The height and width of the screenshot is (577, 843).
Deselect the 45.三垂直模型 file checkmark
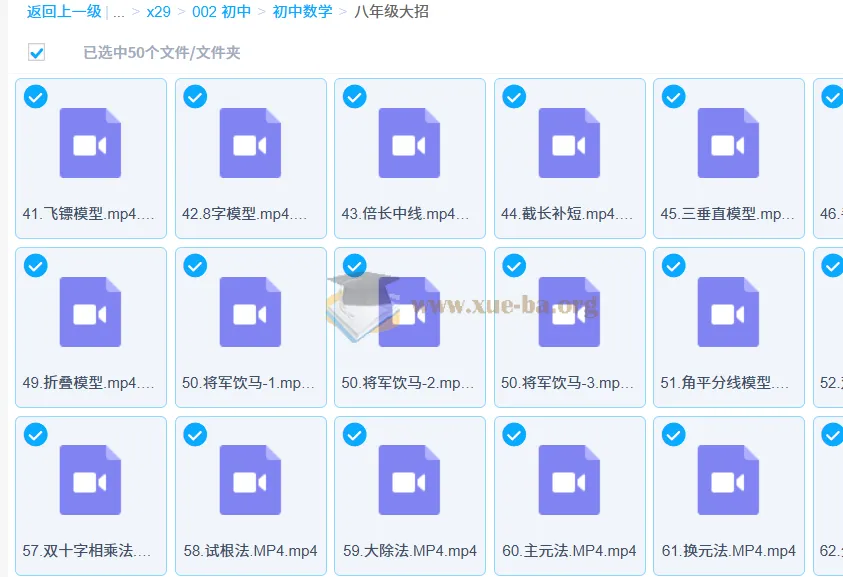674,96
